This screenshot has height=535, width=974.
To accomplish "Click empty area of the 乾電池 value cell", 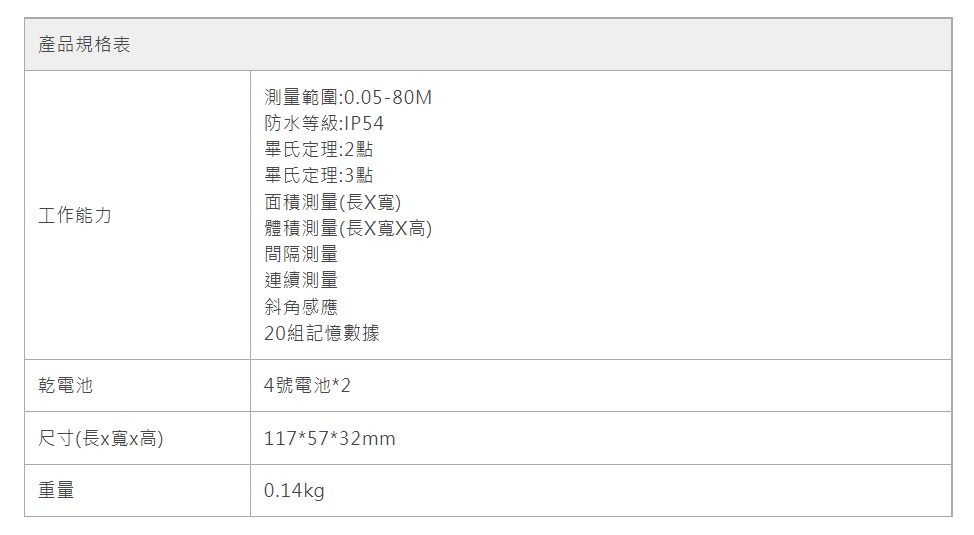I will 650,385.
